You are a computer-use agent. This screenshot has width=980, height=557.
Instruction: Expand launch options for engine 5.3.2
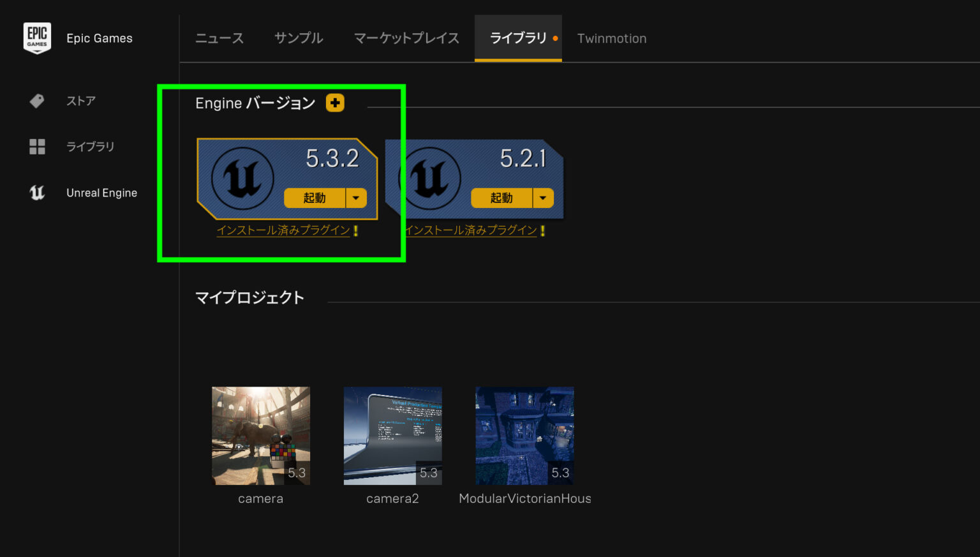pos(356,198)
